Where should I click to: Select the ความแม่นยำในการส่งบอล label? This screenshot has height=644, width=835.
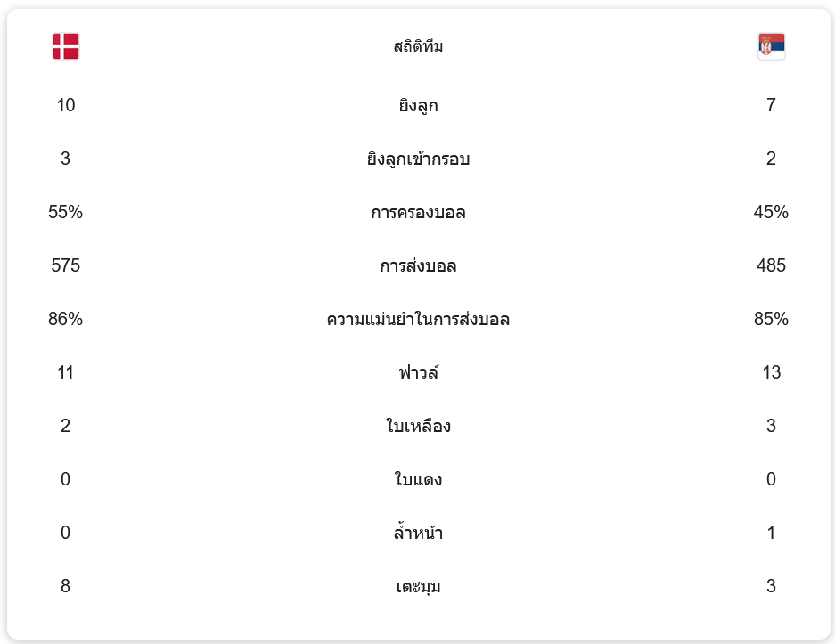point(418,320)
